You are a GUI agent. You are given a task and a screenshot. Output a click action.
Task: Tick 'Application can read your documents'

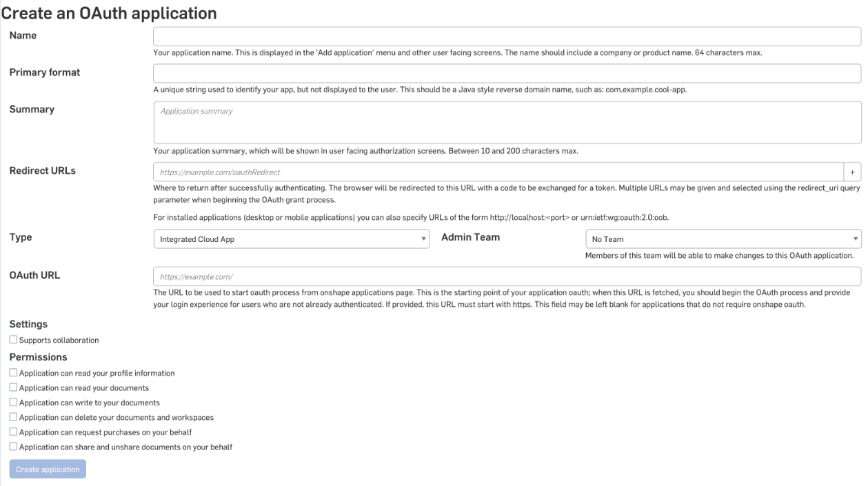tap(13, 388)
